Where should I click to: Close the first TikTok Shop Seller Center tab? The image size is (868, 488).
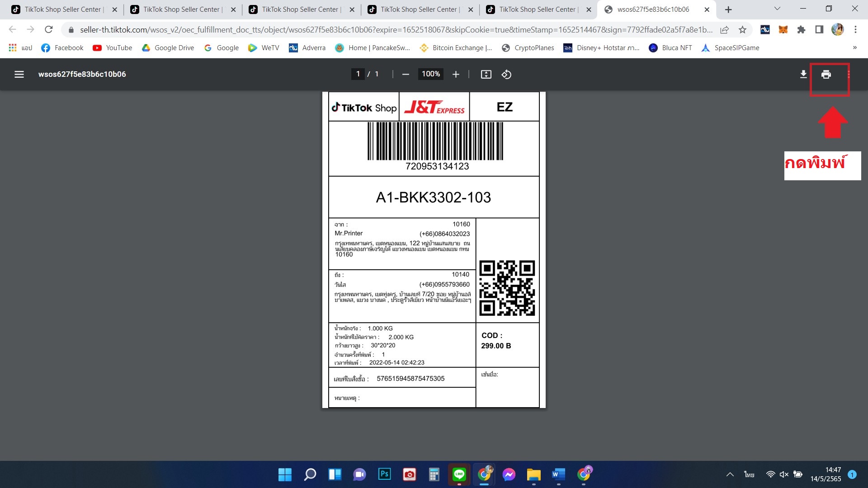(114, 9)
